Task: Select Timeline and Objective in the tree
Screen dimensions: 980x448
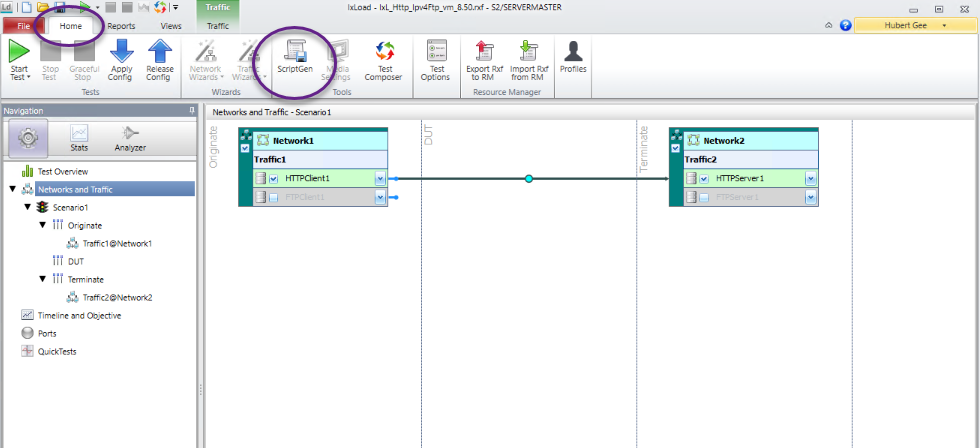Action: (x=78, y=315)
